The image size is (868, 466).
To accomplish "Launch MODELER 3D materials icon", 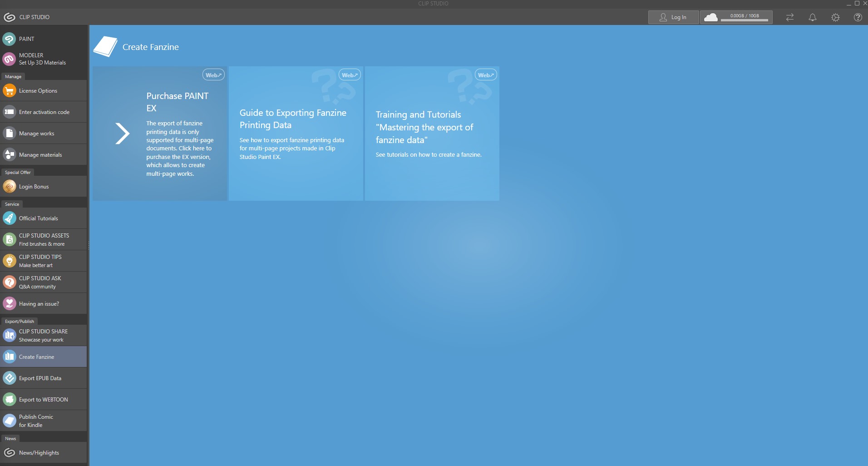I will (9, 59).
